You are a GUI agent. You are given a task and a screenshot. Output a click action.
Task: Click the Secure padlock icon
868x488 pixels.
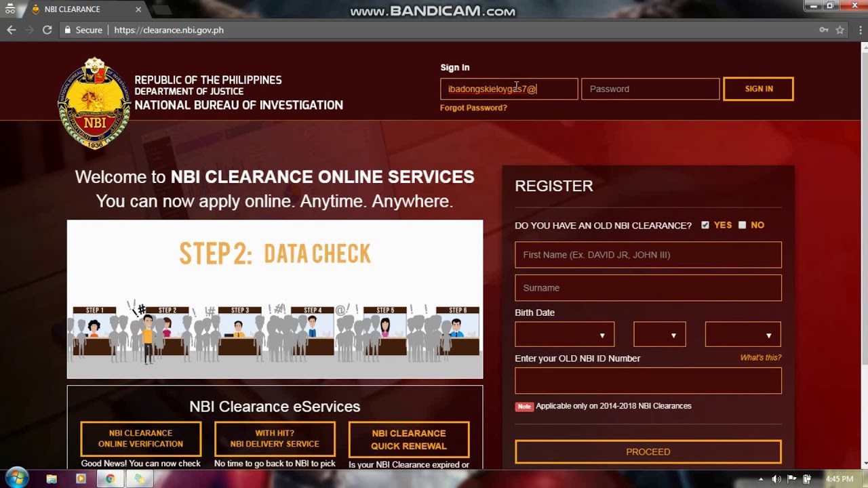point(67,30)
